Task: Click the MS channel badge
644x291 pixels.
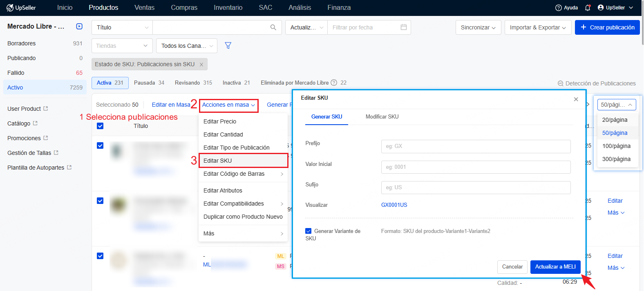Action: 281,266
